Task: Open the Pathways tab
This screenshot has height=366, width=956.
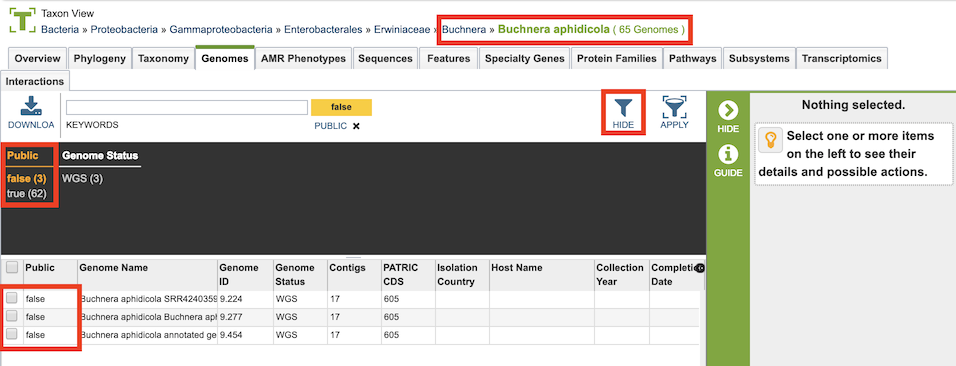Action: point(692,59)
